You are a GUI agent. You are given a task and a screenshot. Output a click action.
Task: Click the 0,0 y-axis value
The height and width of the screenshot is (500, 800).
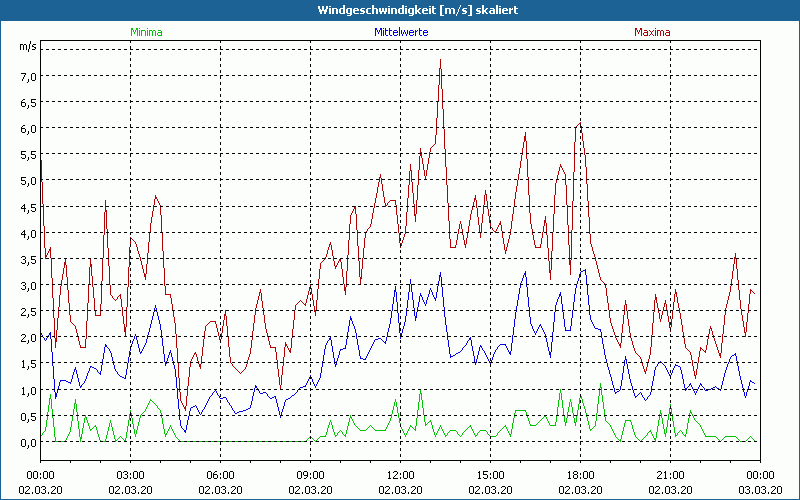29,443
